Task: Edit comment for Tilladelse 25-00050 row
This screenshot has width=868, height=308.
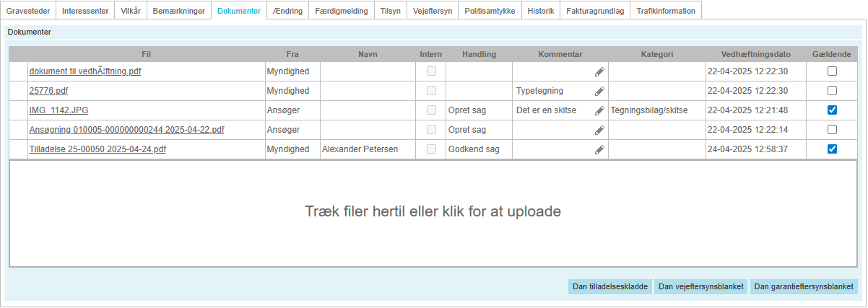Action: (599, 149)
